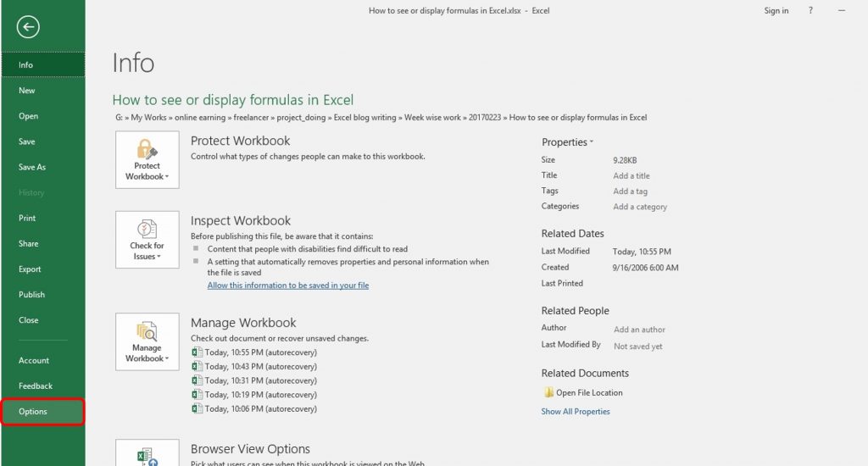Select Info in the backstage menu
The height and width of the screenshot is (466, 868).
pos(43,64)
